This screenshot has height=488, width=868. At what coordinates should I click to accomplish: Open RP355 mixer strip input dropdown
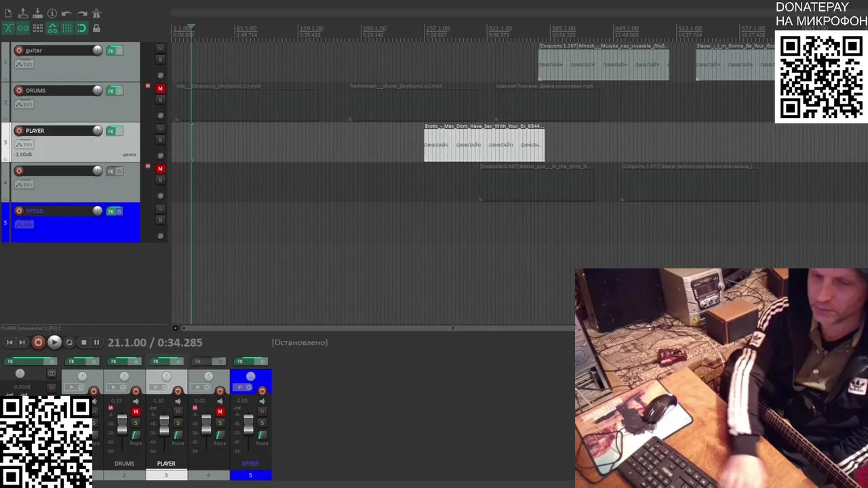(x=241, y=387)
